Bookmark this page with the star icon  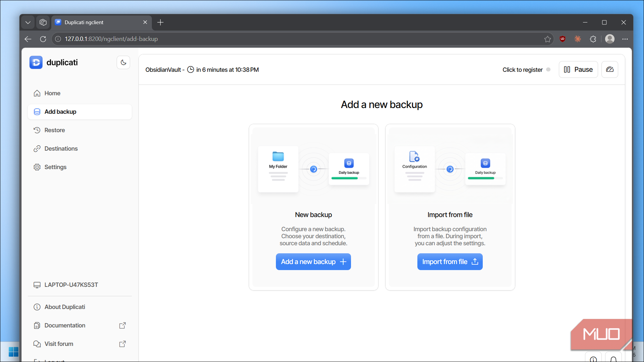point(547,39)
